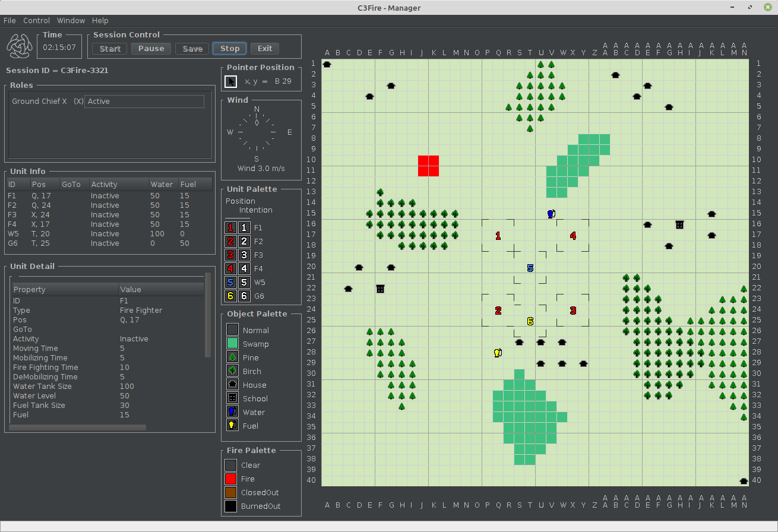Exit the session
The width and height of the screenshot is (778, 532).
click(265, 49)
